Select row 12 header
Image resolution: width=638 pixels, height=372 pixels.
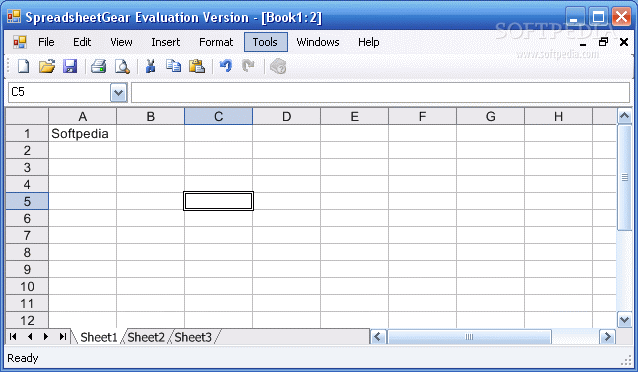tap(27, 320)
